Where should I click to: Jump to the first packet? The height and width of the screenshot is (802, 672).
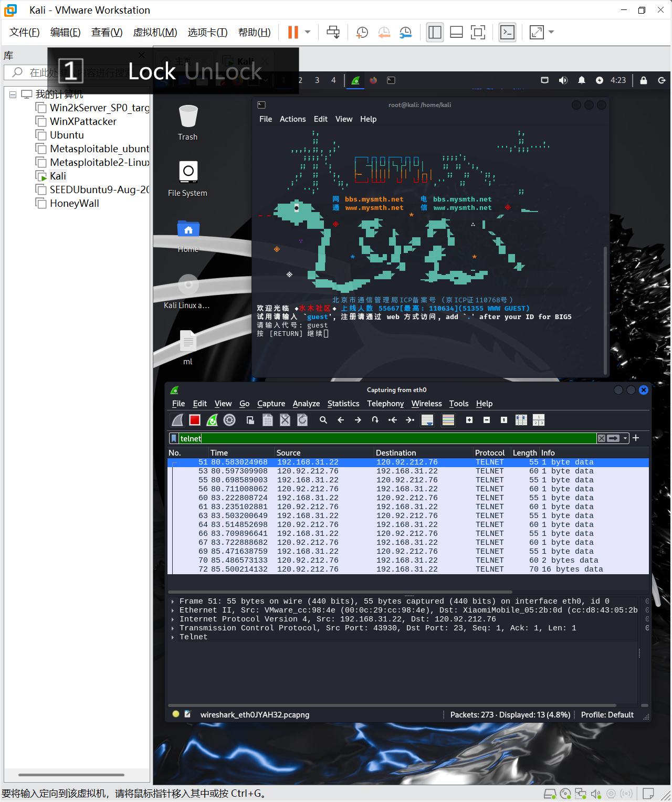(393, 420)
